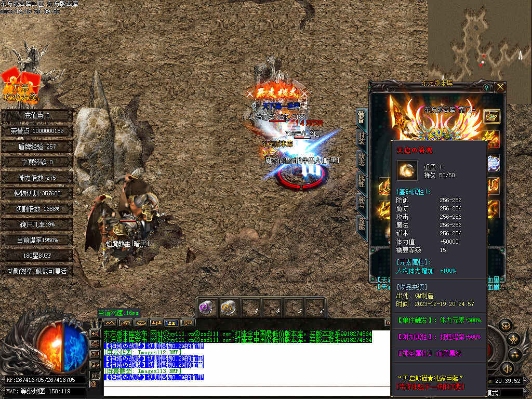This screenshot has width=532, height=399.
Task: Click the speaker volume icon in bottom-right cluster
Action: (x=507, y=368)
